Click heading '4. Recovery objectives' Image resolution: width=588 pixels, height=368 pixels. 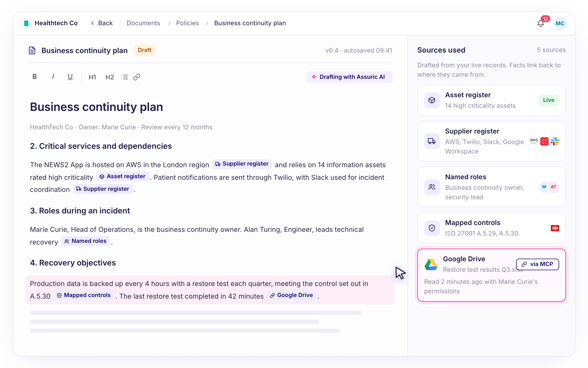[x=73, y=263]
